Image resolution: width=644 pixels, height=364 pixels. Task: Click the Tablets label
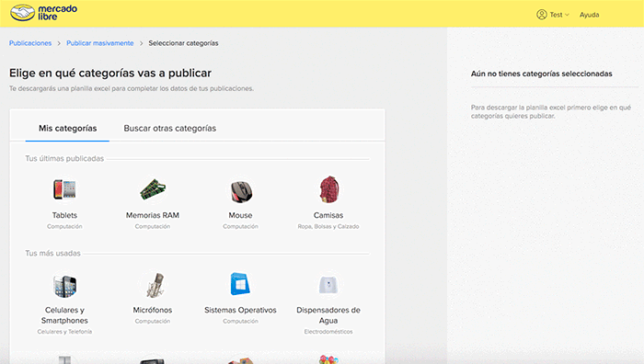(x=64, y=215)
